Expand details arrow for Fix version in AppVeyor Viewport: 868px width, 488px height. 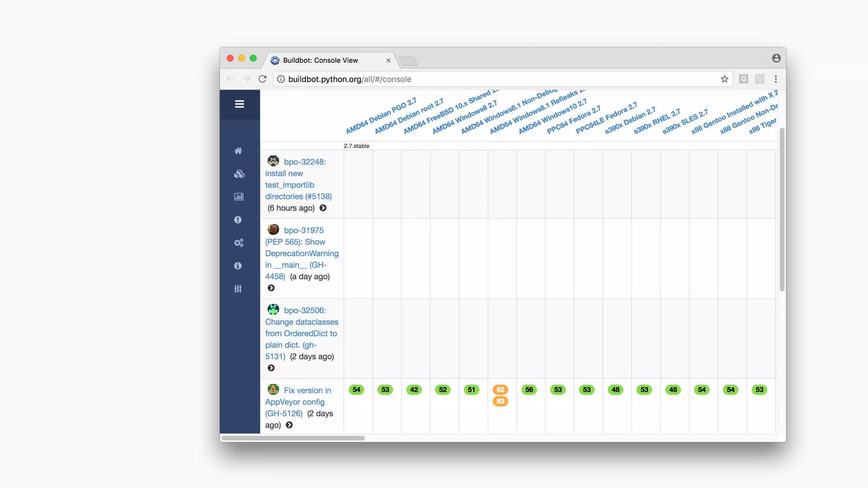(x=289, y=425)
